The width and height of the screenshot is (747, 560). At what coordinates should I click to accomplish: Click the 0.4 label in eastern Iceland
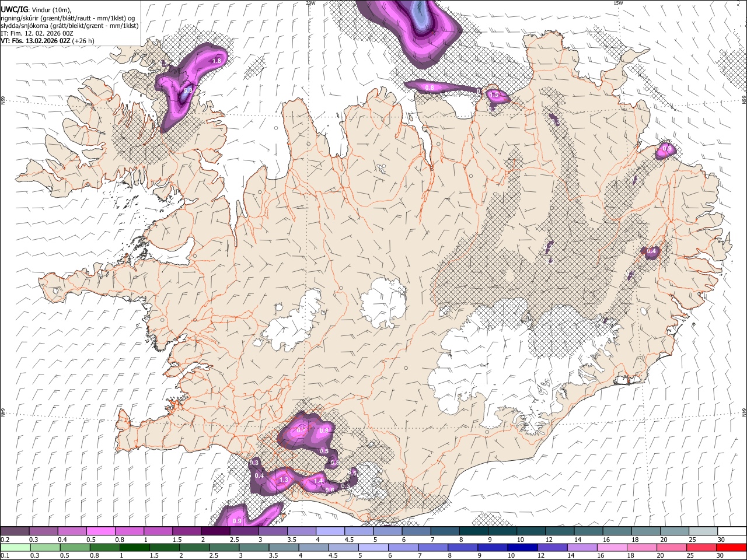(652, 251)
